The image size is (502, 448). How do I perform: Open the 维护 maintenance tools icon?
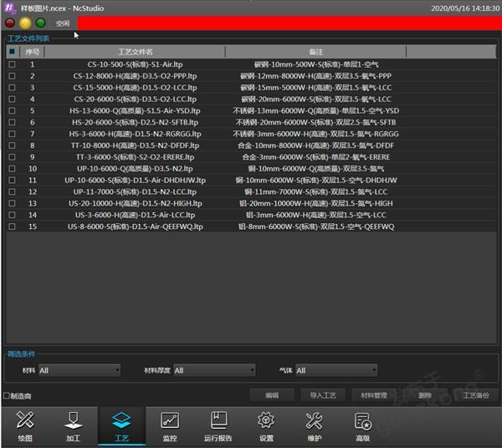pos(314,425)
